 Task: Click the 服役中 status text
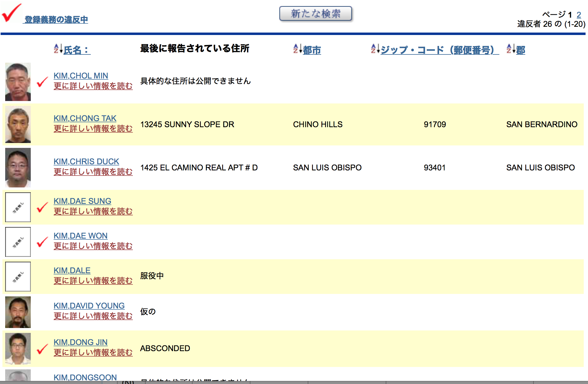pyautogui.click(x=152, y=276)
